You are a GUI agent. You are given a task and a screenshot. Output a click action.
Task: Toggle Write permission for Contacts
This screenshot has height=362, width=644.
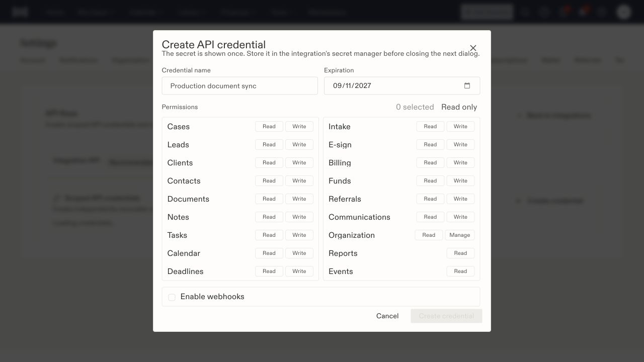point(299,181)
